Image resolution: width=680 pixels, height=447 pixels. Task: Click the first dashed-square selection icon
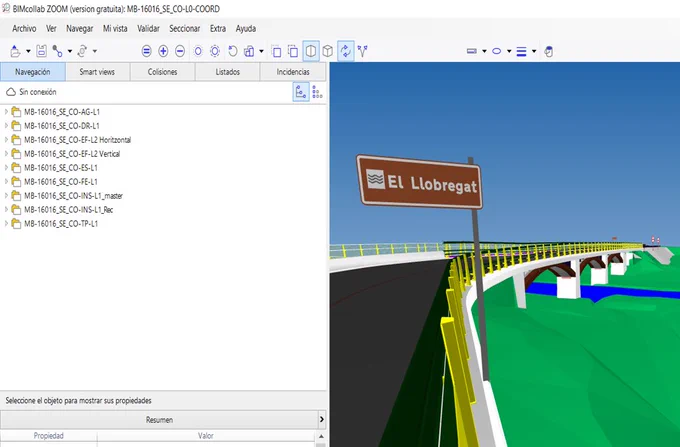click(x=276, y=51)
